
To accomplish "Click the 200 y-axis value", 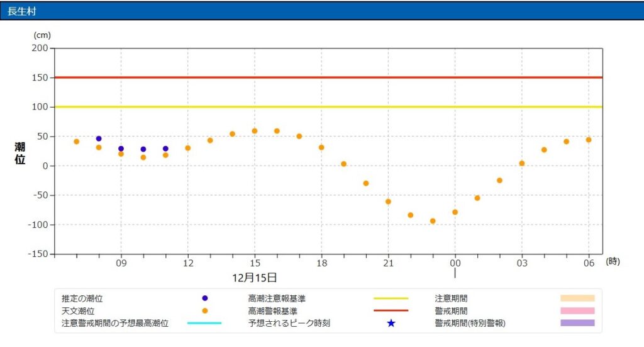I will (x=40, y=48).
